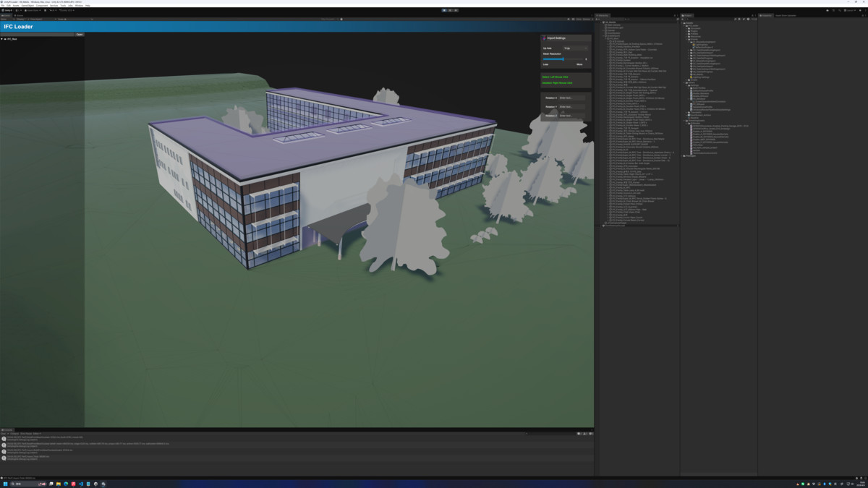This screenshot has width=868, height=488.
Task: Click the Play button in Unity toolbar
Action: 444,10
